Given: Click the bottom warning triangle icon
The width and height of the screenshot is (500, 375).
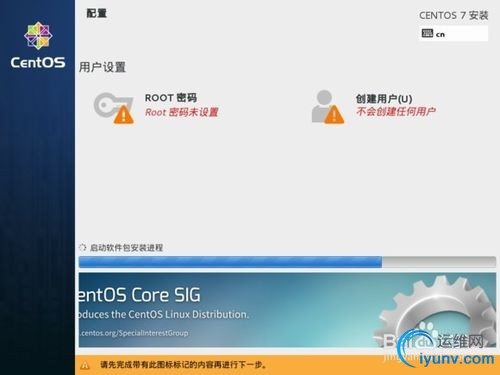Looking at the screenshot, I should pyautogui.click(x=85, y=365).
